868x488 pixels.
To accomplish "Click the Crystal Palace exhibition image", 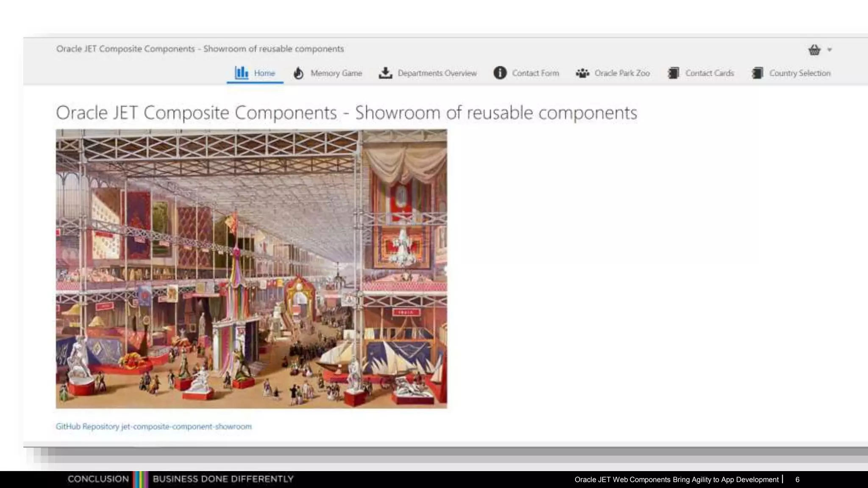I will click(x=251, y=269).
